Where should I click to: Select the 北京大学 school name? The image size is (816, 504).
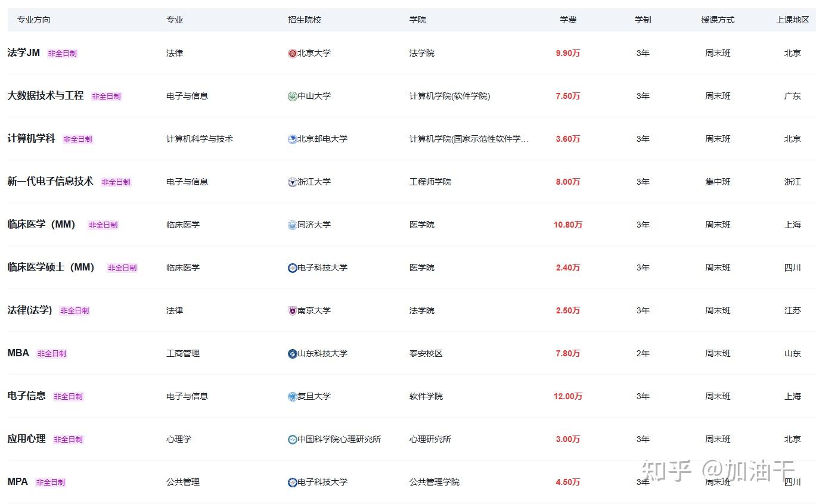click(314, 53)
